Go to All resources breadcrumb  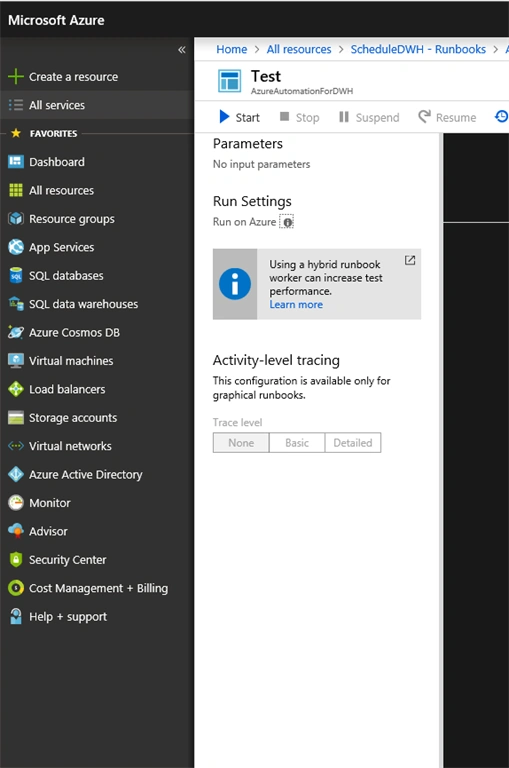click(x=299, y=49)
